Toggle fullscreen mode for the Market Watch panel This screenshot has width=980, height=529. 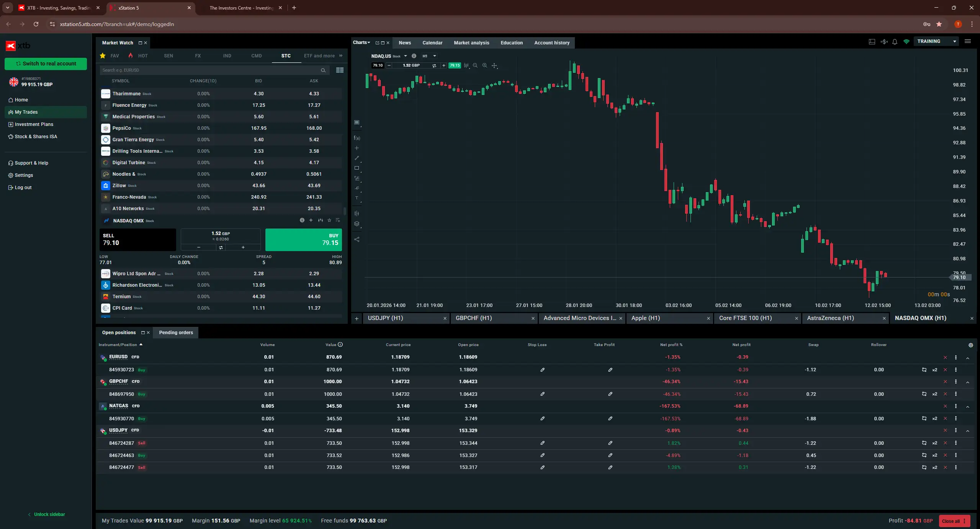point(140,43)
